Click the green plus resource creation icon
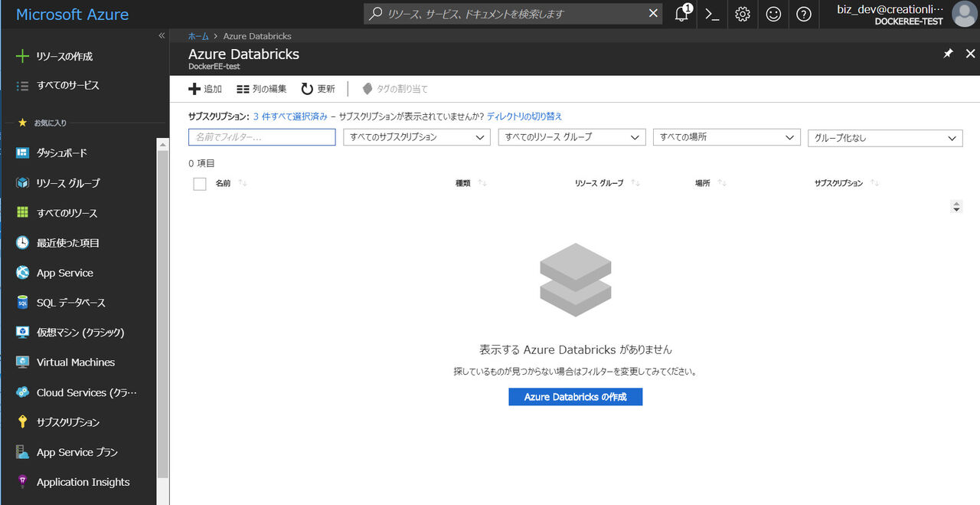 coord(22,56)
